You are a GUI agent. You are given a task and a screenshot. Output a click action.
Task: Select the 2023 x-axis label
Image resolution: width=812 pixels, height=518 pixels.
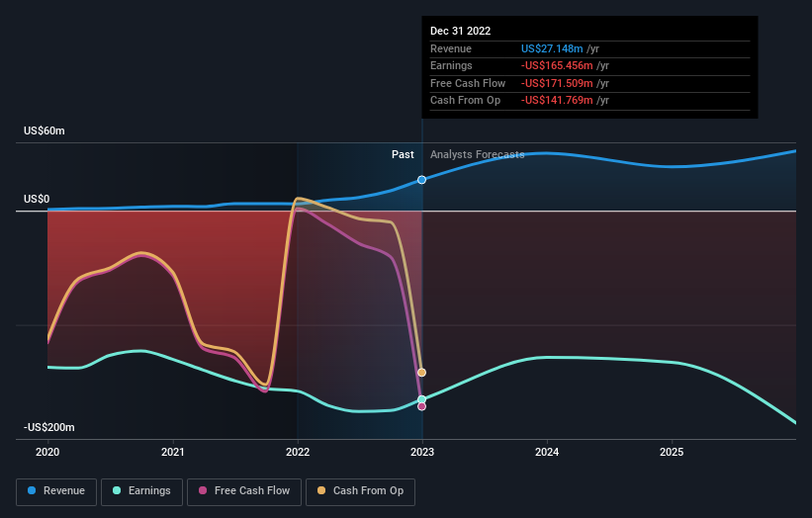pyautogui.click(x=422, y=452)
